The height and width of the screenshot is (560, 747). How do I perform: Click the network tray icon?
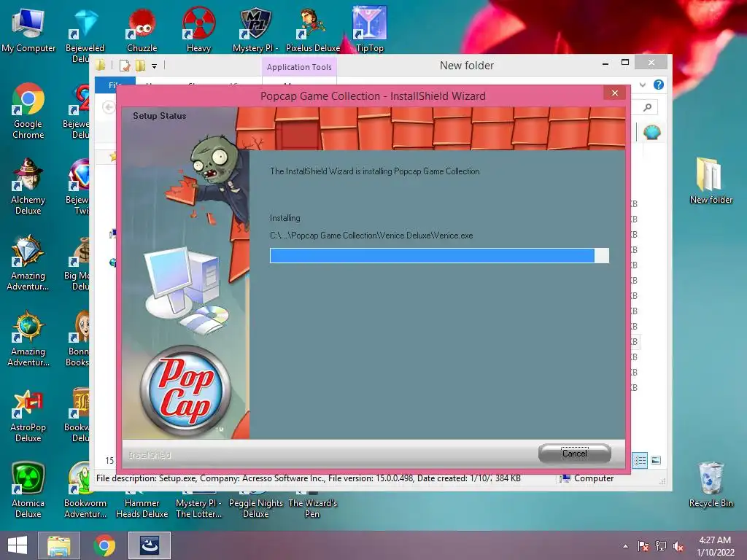tap(661, 546)
